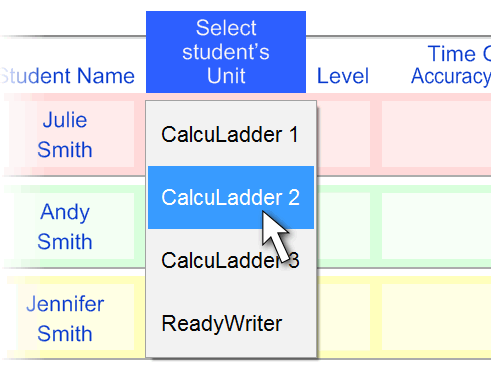Select CalcuLadder 1 from the dropdown list

point(231,134)
